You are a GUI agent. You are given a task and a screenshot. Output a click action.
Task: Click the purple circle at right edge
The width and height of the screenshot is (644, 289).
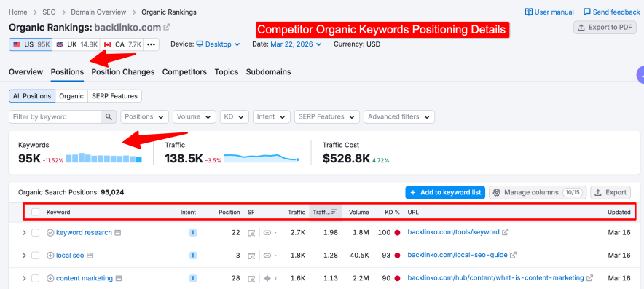640,75
